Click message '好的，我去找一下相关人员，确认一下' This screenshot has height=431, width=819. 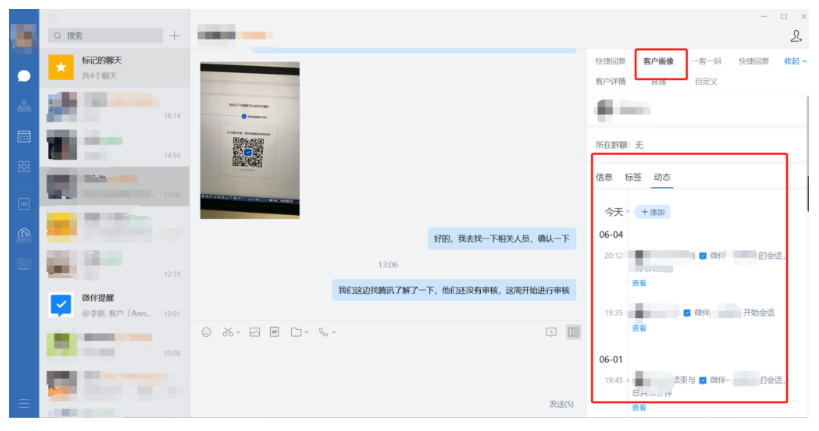[501, 239]
